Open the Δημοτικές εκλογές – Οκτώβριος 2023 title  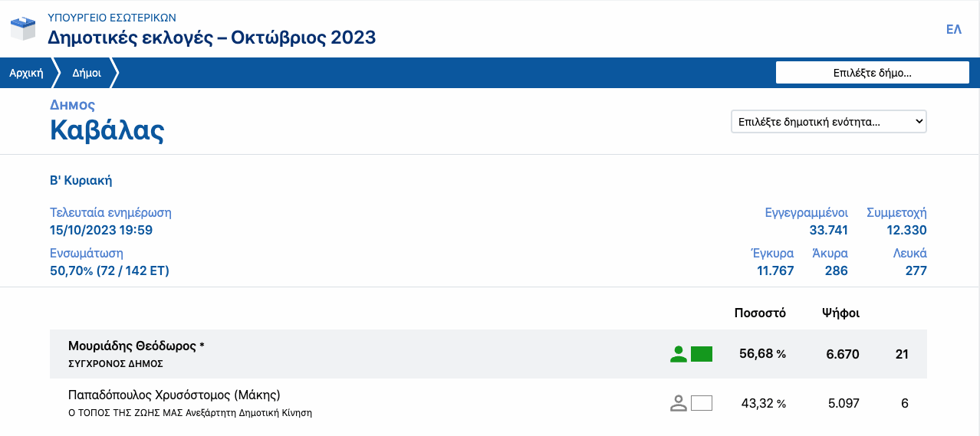click(212, 37)
